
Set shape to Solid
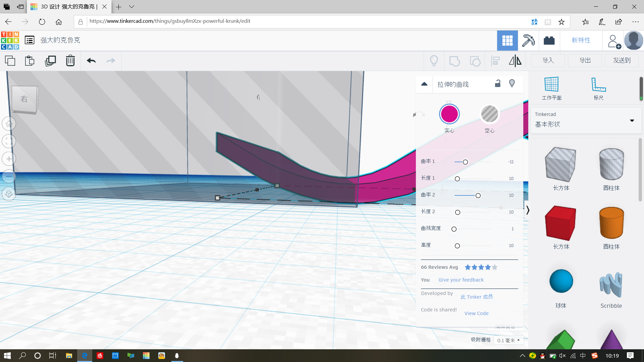click(449, 114)
